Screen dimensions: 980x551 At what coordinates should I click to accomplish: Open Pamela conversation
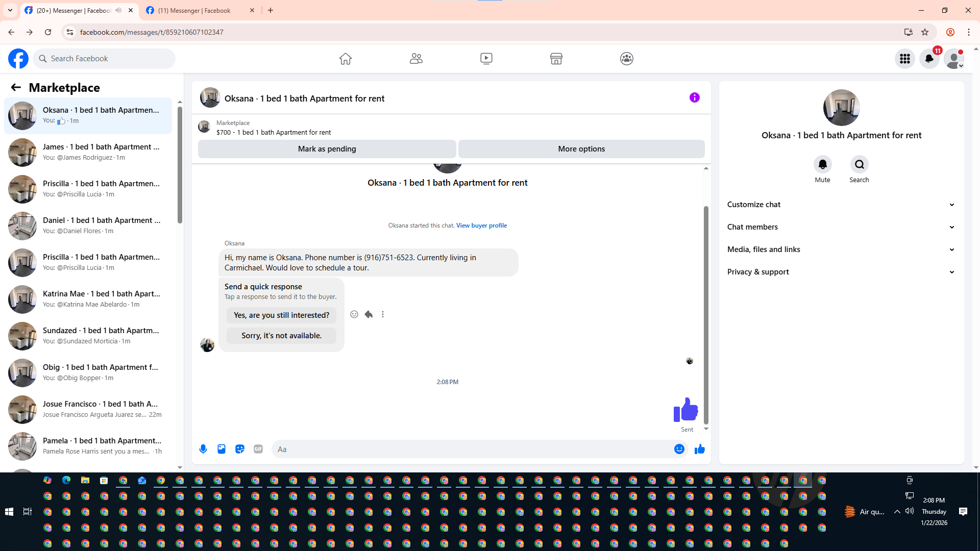click(88, 446)
